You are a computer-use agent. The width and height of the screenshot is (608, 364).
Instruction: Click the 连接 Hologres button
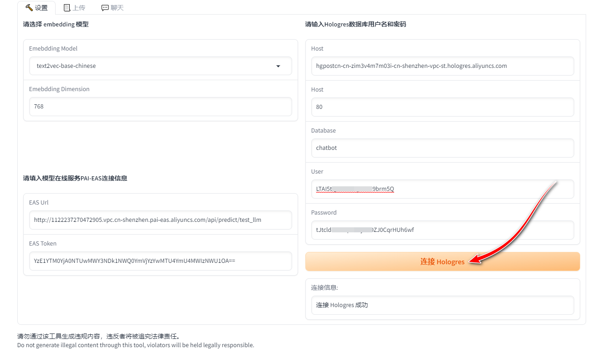coord(443,261)
